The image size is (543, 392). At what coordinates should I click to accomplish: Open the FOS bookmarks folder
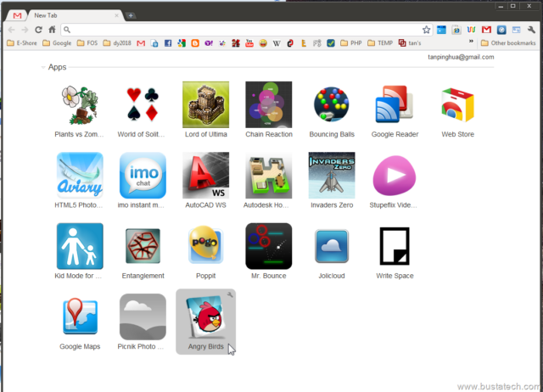pos(87,43)
